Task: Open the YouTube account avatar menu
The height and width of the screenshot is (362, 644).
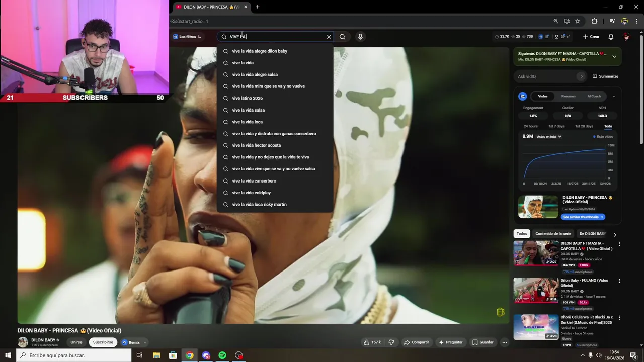Action: (x=626, y=37)
